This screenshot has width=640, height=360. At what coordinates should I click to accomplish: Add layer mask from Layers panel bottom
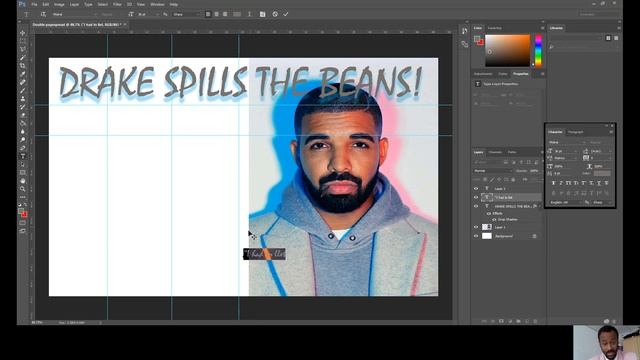point(501,321)
